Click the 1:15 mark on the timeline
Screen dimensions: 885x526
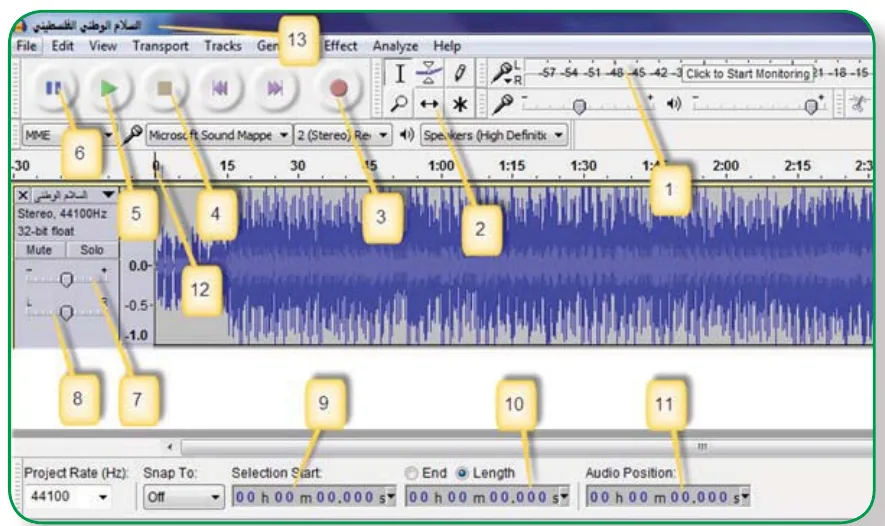512,166
